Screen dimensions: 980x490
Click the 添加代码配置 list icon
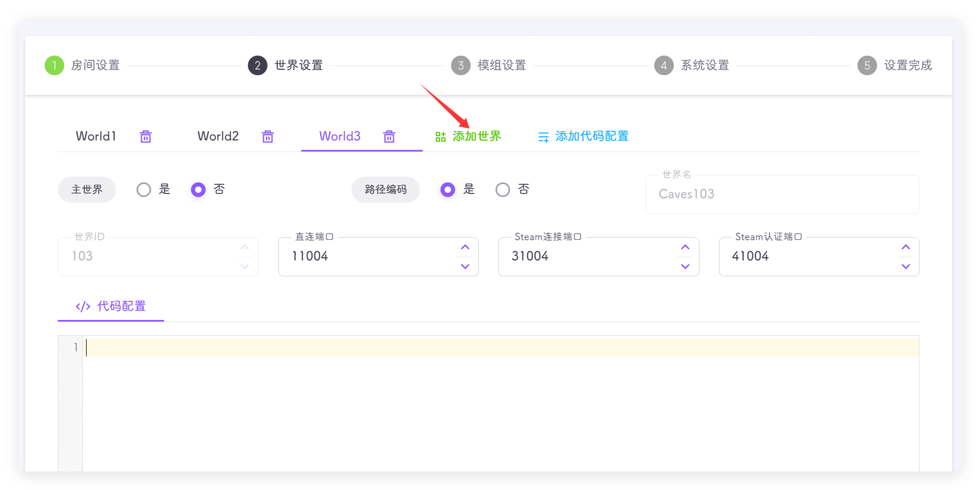[543, 137]
